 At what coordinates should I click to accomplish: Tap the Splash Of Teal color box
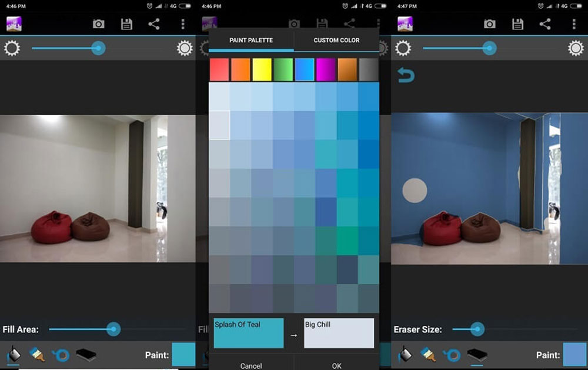click(x=249, y=333)
